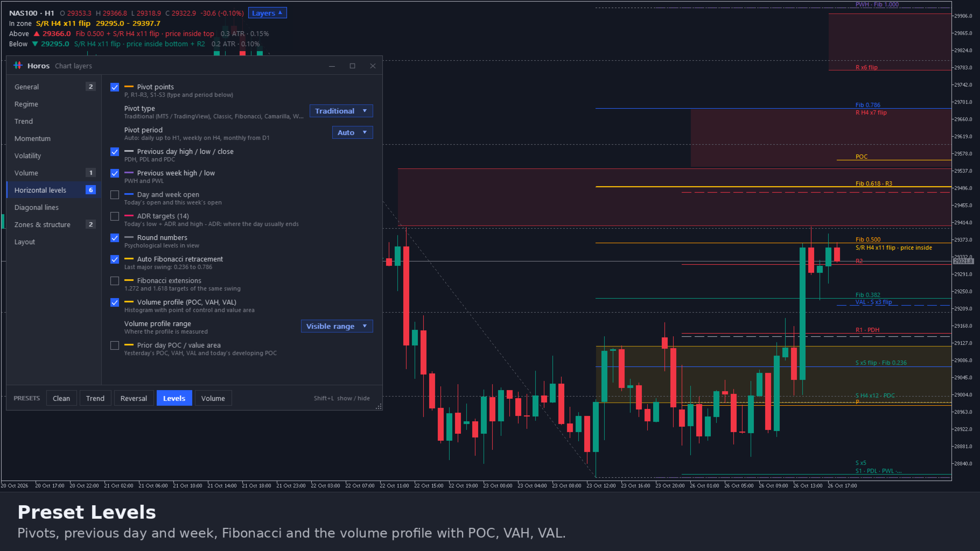Screen dimensions: 980x551
Task: Click the resize grip at dialog corner
Action: pos(379,407)
